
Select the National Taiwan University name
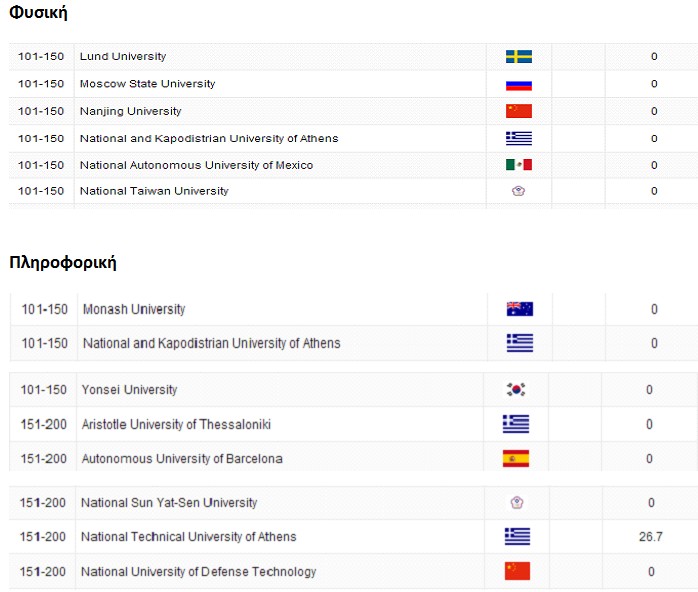[x=154, y=191]
